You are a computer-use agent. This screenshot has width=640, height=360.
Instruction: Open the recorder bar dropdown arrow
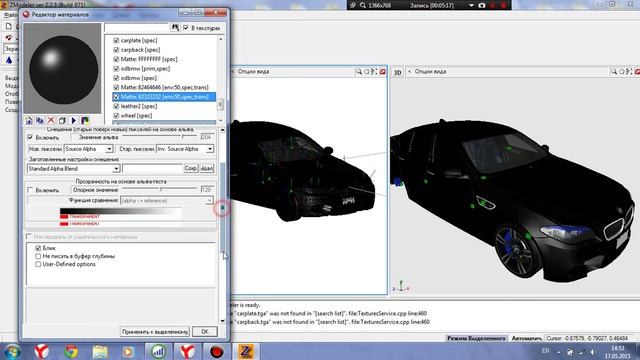tap(471, 5)
